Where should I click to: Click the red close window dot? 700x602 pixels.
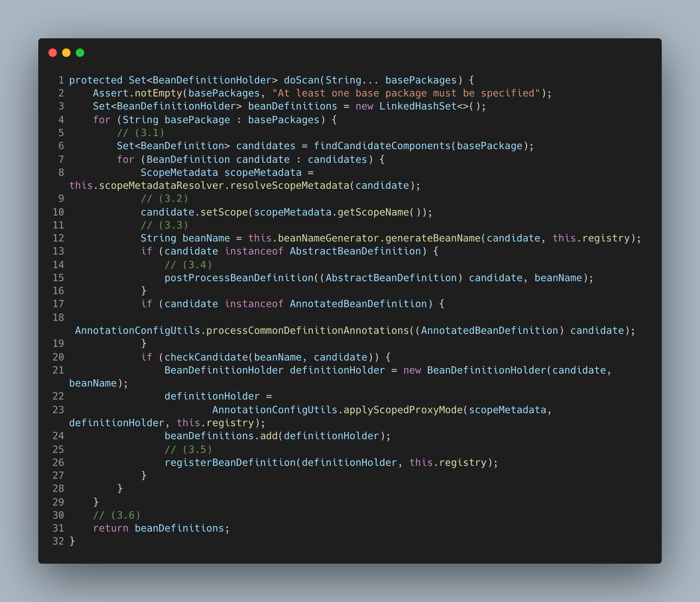tap(53, 53)
